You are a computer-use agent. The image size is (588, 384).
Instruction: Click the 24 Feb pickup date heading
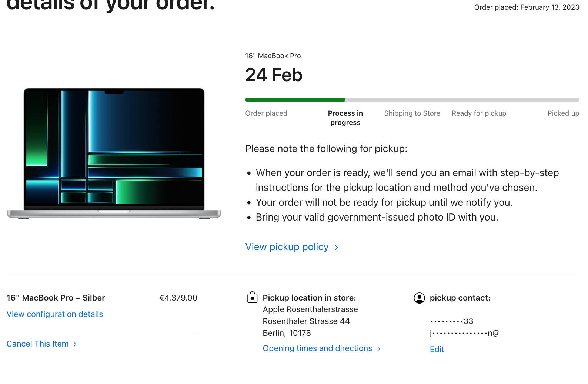pos(274,75)
